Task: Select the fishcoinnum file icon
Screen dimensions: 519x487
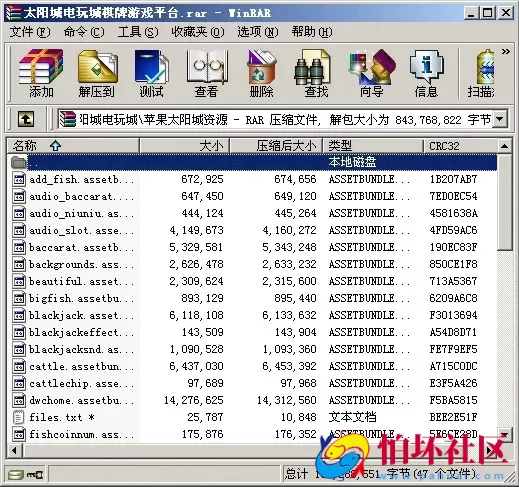Action: coord(19,434)
